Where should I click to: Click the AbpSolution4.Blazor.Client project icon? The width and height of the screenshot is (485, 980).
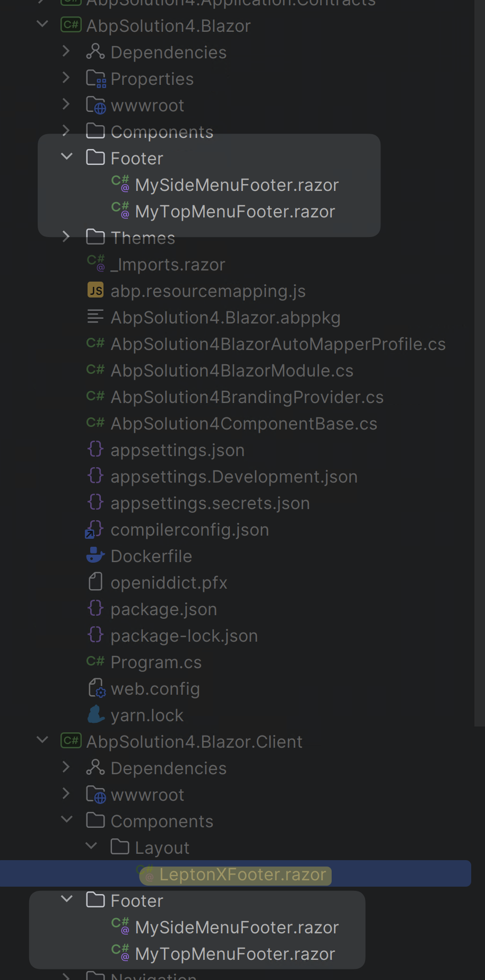pyautogui.click(x=71, y=740)
